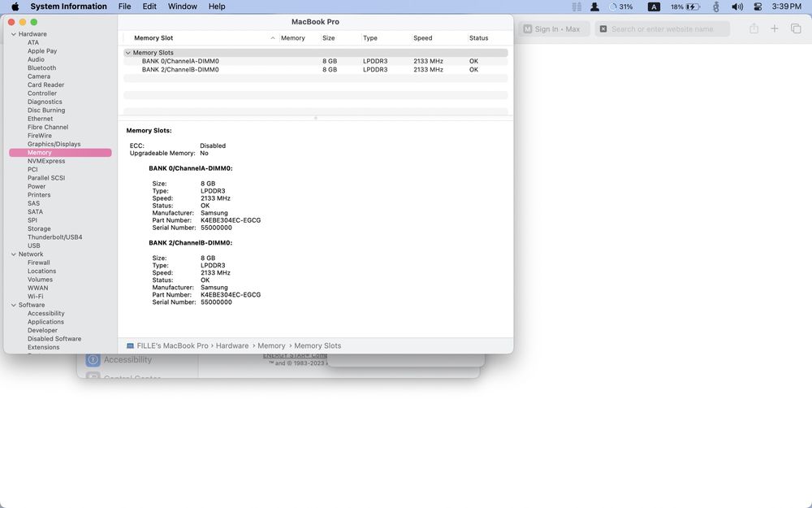Select Camera in the sidebar

click(39, 76)
